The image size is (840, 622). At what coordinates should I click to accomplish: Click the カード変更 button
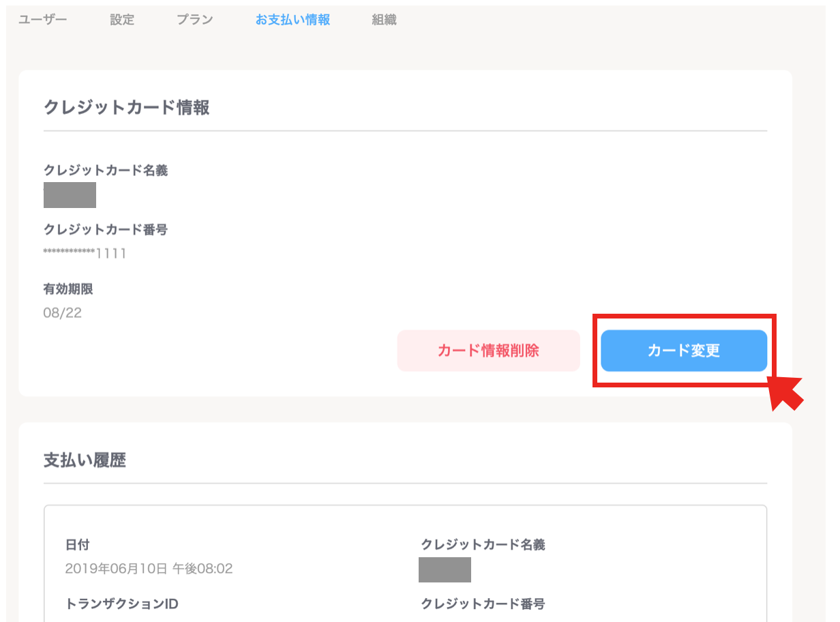tap(684, 351)
